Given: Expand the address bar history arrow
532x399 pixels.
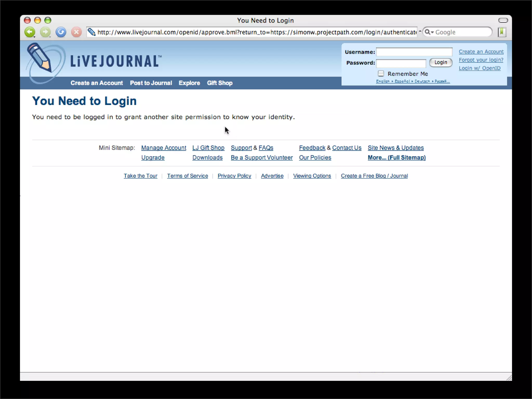Looking at the screenshot, I should point(420,32).
